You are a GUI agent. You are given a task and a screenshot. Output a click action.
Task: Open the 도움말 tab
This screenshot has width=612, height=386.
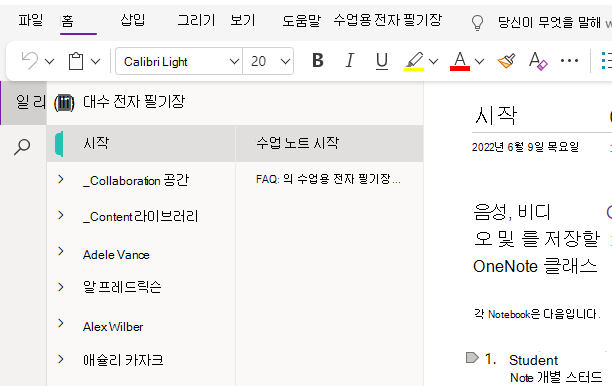[x=301, y=20]
